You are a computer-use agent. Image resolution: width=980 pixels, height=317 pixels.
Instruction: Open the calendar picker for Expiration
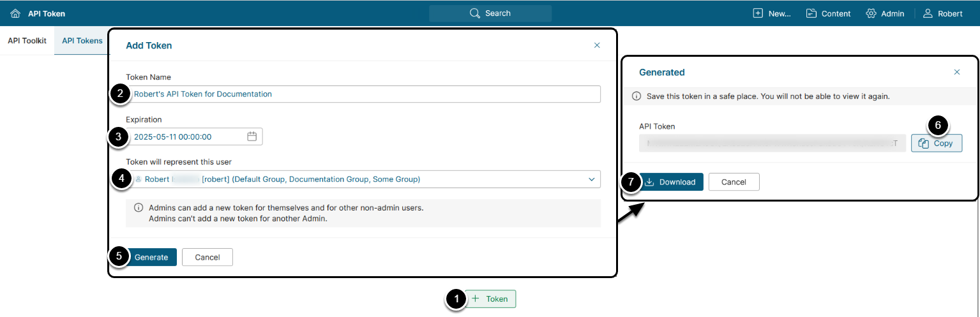click(x=252, y=136)
